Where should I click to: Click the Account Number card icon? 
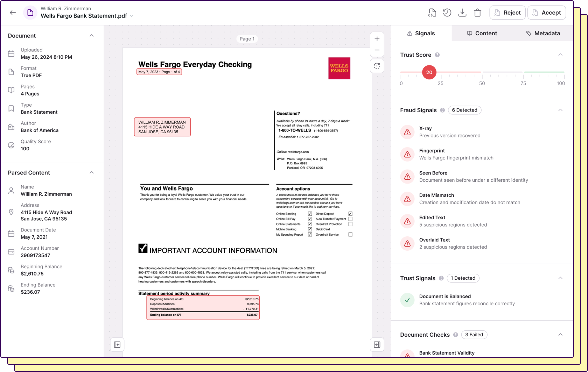pyautogui.click(x=11, y=252)
